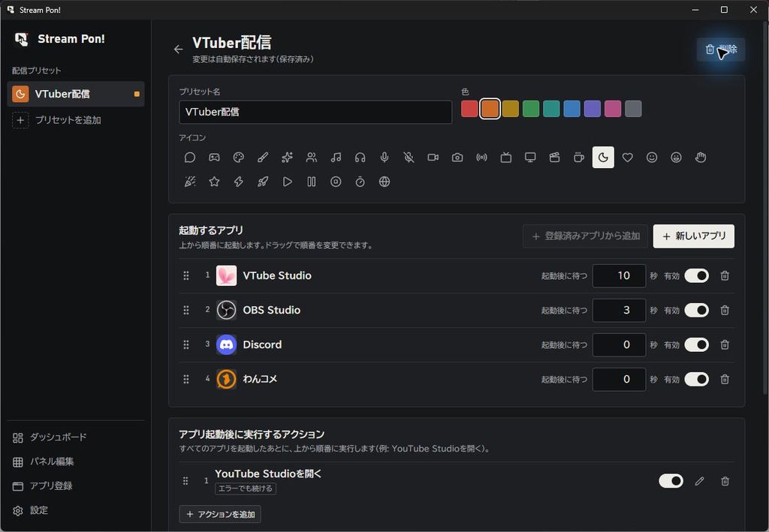The width and height of the screenshot is (769, 532).
Task: Pick the party popper preset icon
Action: (190, 182)
